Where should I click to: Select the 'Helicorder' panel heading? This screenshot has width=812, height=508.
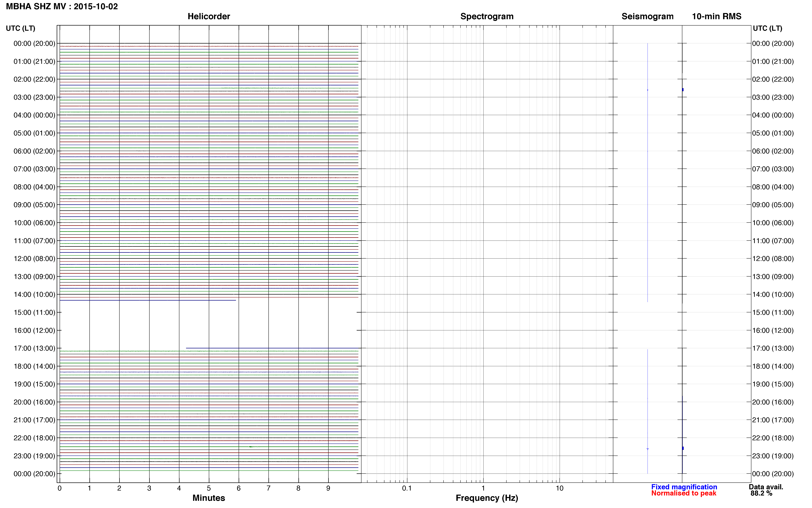click(209, 16)
